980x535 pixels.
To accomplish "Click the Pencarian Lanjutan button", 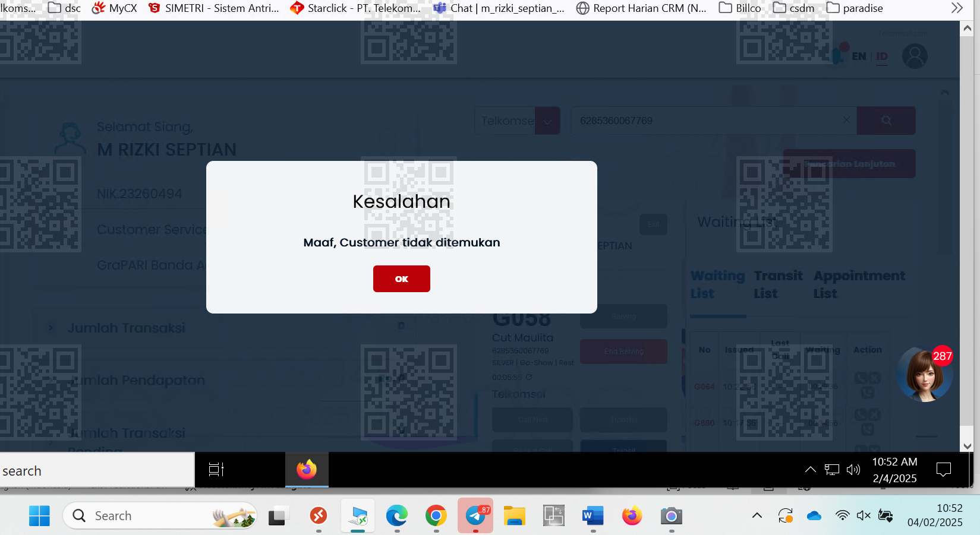I will point(849,164).
